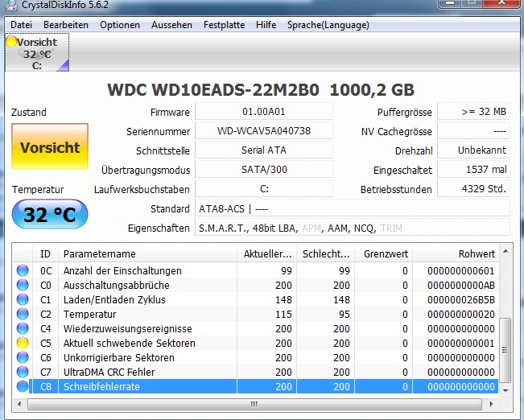524x420 pixels.
Task: Select the Ausschaltungsabbrüche row
Action: point(256,285)
